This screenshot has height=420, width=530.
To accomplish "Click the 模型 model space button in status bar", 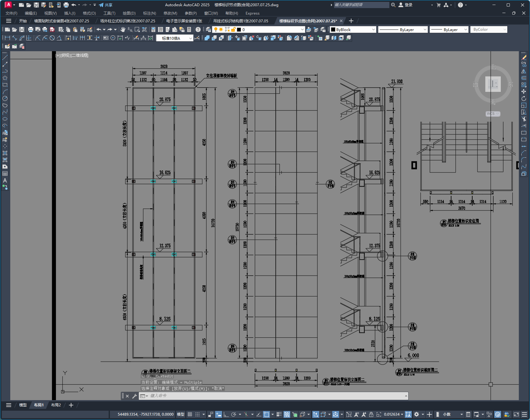I will click(181, 414).
